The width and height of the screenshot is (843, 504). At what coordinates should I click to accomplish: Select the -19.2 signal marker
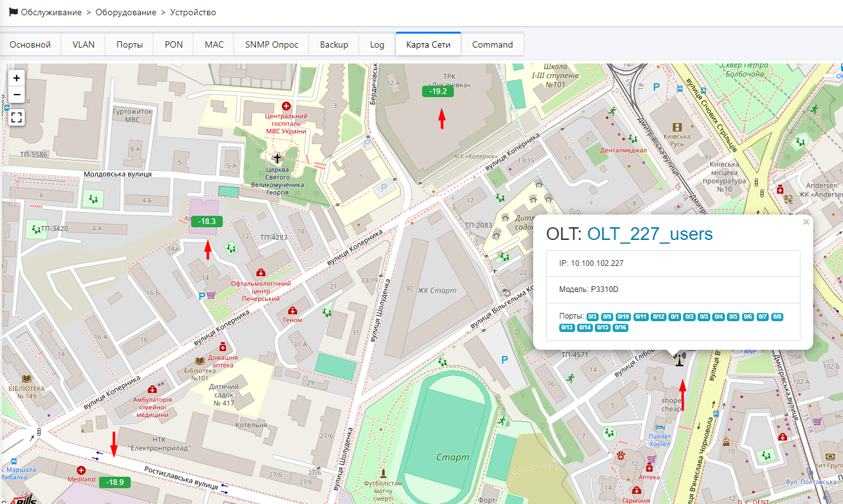[x=438, y=91]
